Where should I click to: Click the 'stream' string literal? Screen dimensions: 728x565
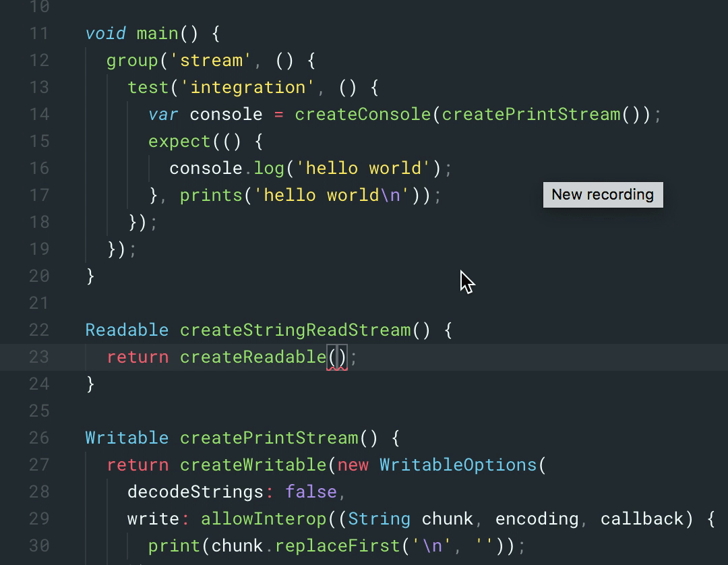tap(211, 61)
